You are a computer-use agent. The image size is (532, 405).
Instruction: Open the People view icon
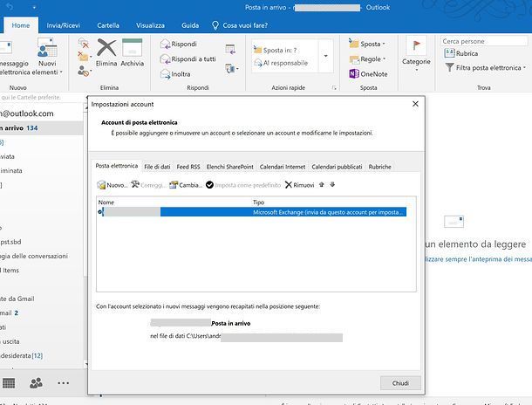[x=36, y=383]
